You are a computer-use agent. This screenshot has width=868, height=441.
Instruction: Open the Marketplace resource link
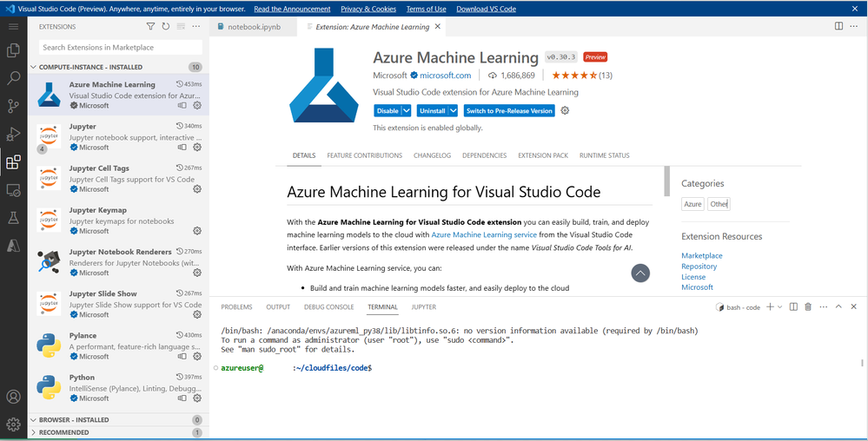click(x=701, y=255)
